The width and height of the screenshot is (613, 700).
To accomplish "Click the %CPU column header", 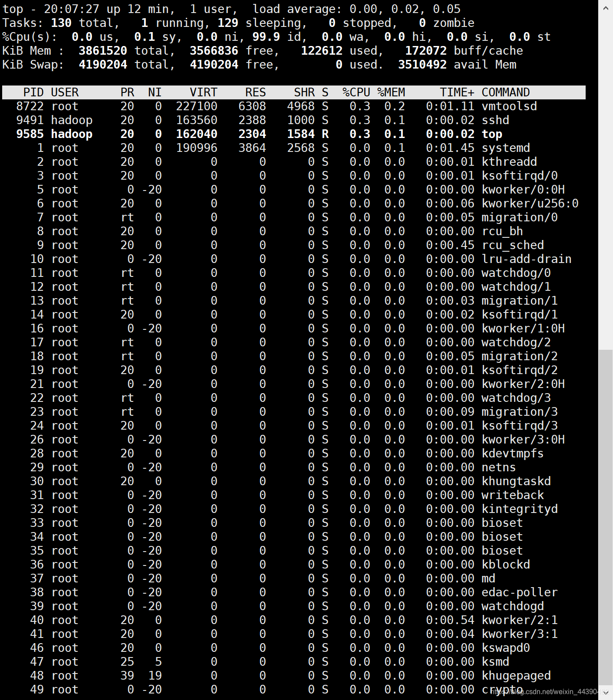I will [356, 92].
